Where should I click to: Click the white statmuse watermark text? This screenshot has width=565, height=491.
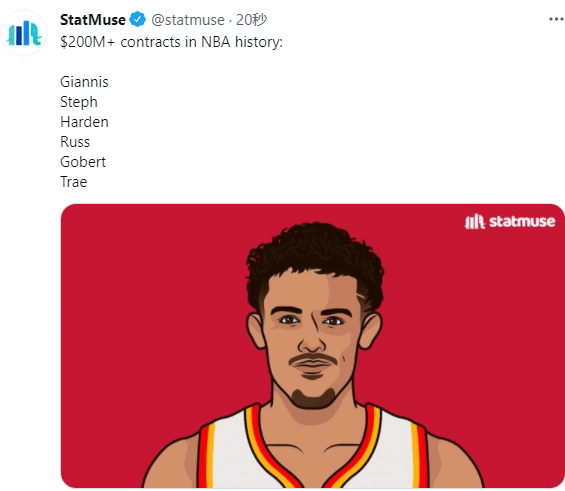pyautogui.click(x=522, y=221)
